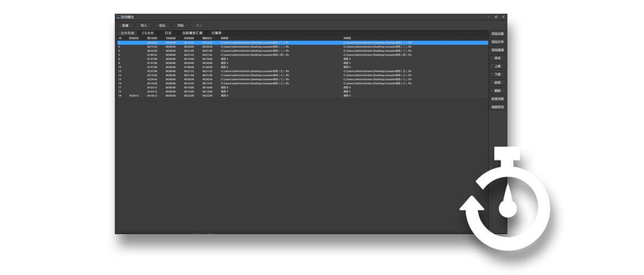Screen dimensions: 644x275
Task: Click the 修改 modify button
Action: point(498,58)
